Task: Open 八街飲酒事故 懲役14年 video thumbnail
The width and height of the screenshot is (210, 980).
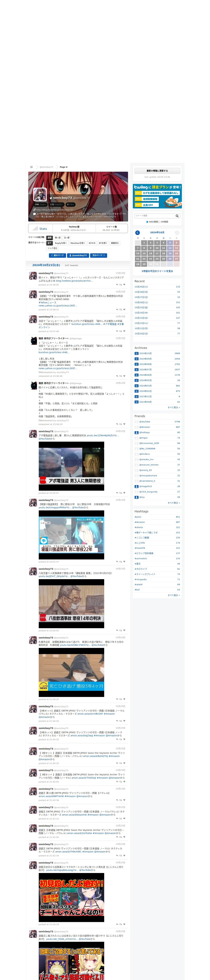Action: click(x=71, y=604)
